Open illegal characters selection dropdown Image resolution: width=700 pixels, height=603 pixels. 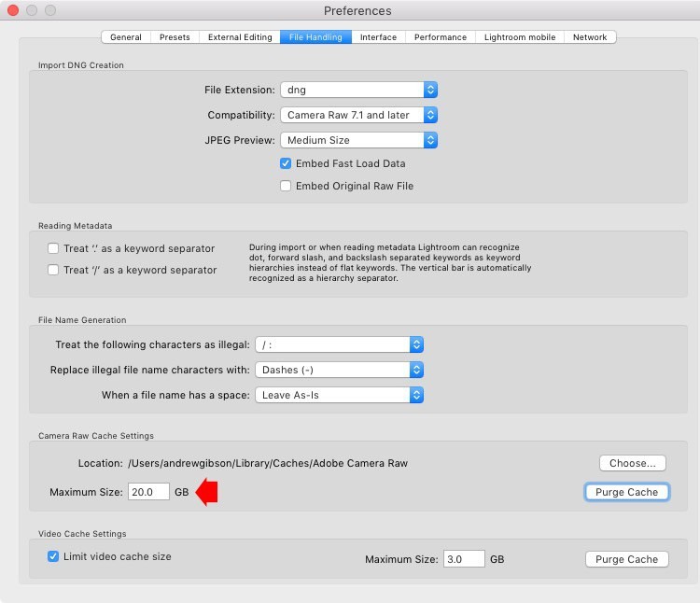pyautogui.click(x=340, y=344)
